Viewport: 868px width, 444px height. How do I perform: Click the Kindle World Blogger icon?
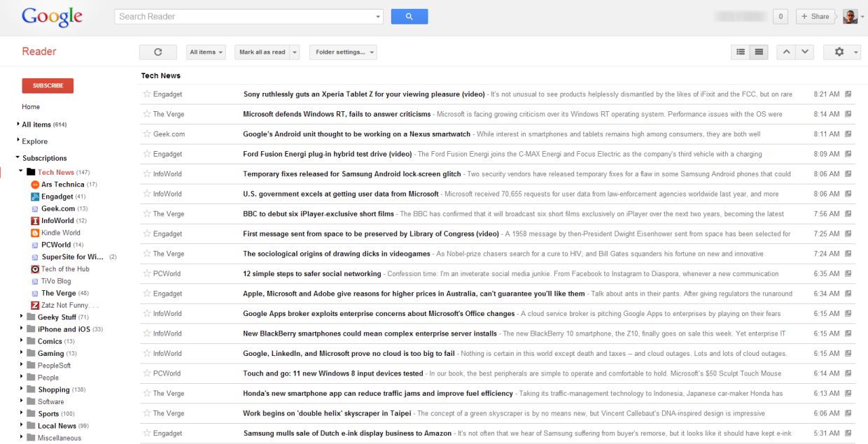[35, 233]
